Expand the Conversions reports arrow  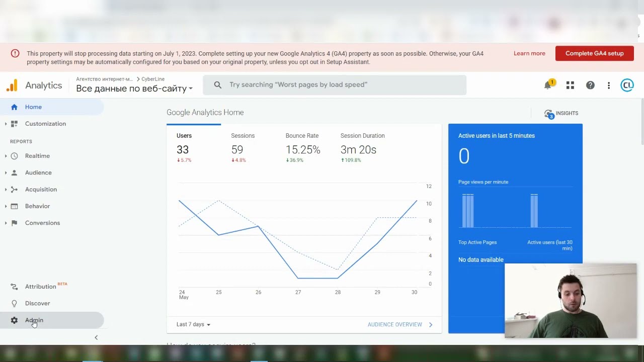coord(6,223)
